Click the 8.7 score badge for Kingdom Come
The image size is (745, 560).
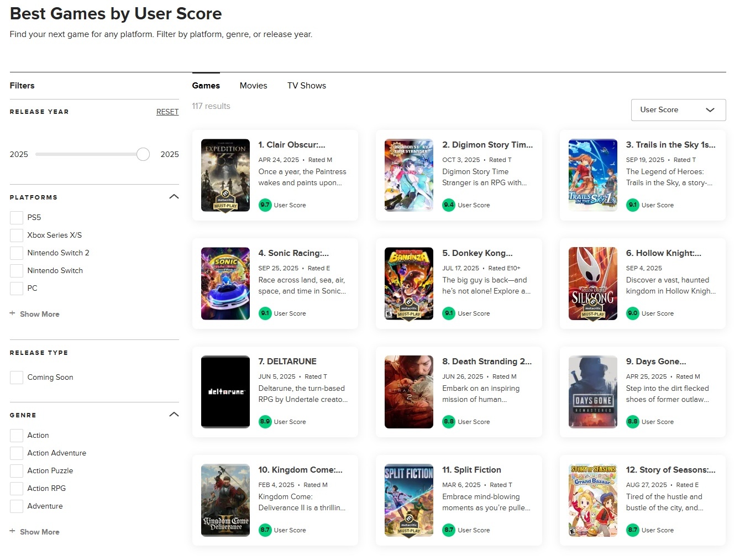[x=265, y=530]
